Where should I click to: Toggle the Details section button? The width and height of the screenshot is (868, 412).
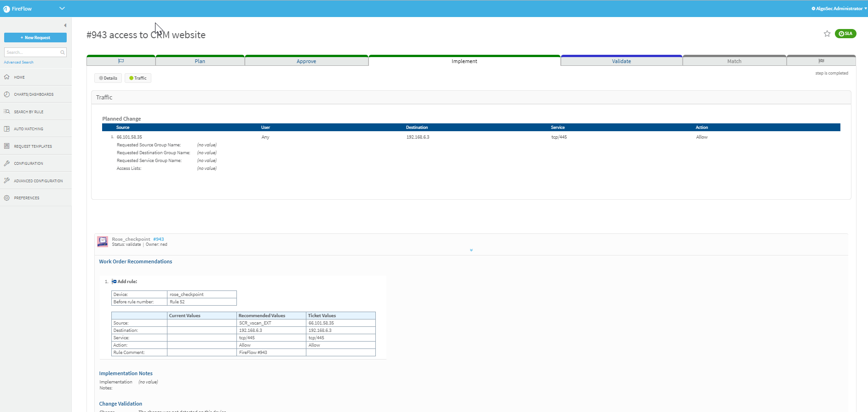pyautogui.click(x=108, y=78)
